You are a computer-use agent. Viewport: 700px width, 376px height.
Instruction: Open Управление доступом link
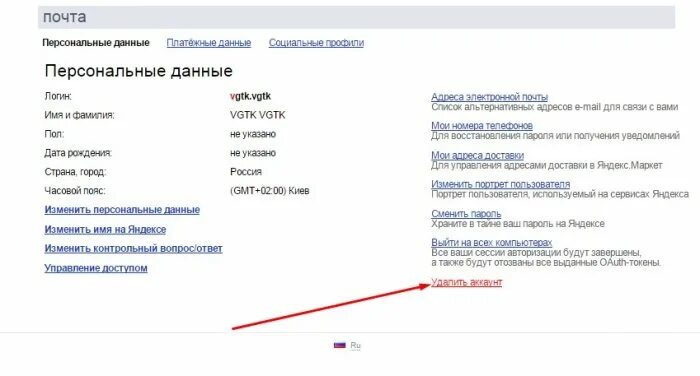pyautogui.click(x=96, y=268)
